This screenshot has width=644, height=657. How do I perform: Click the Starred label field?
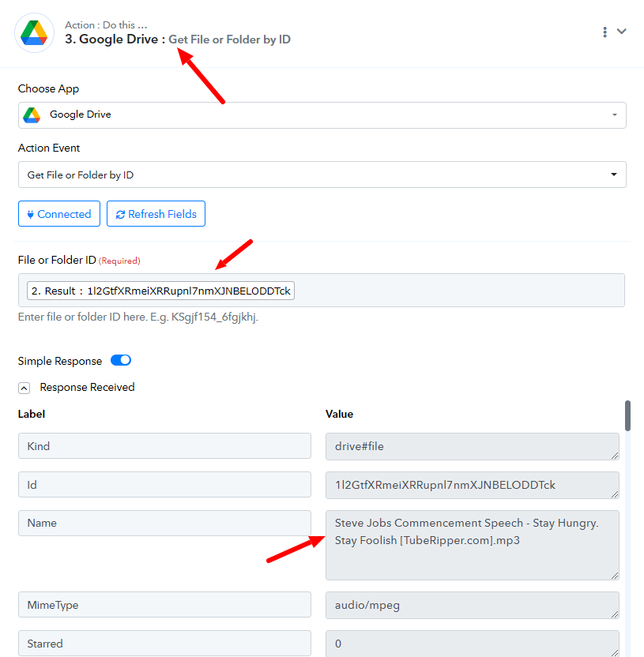164,643
